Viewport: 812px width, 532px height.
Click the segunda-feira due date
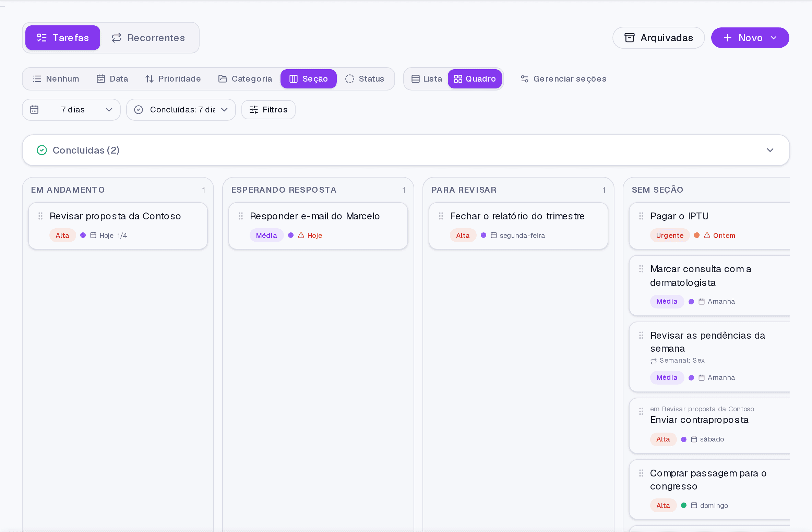pos(522,235)
